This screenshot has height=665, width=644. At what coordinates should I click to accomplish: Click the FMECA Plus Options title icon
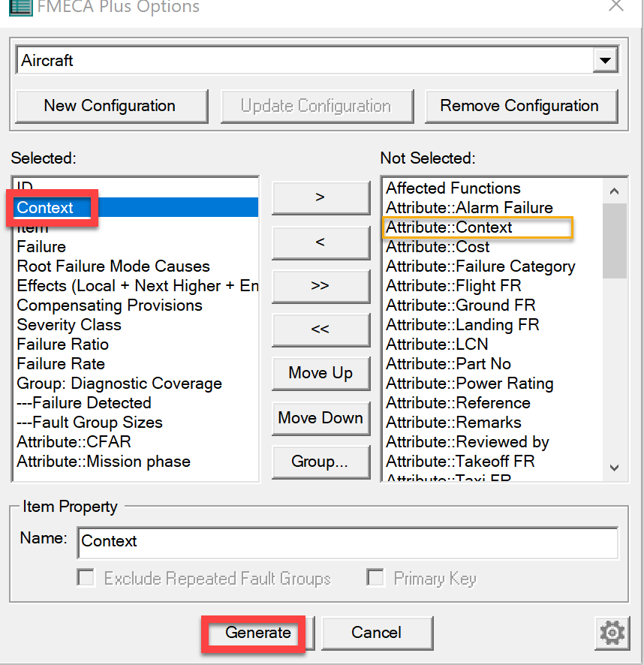click(x=20, y=8)
